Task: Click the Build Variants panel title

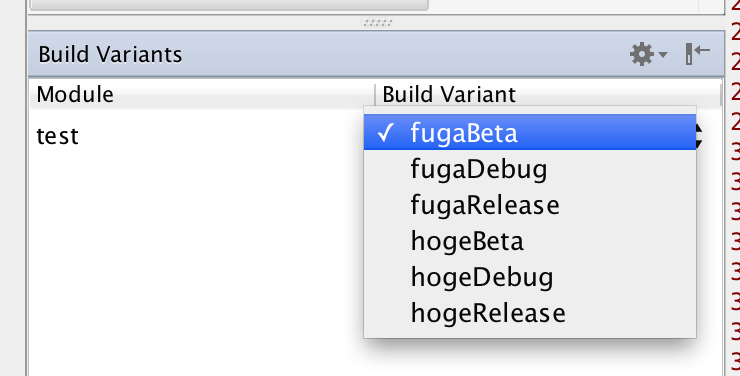Action: 110,54
